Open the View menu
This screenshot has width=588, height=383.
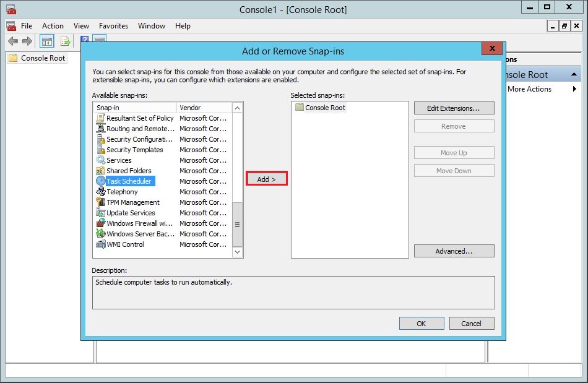point(81,26)
